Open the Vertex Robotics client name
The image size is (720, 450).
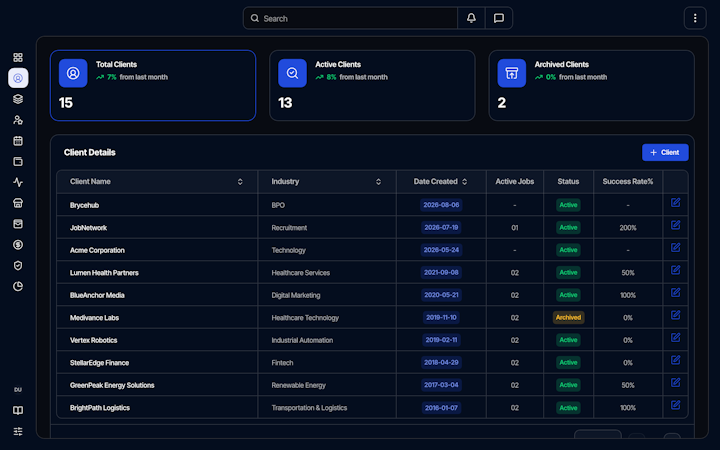click(94, 340)
